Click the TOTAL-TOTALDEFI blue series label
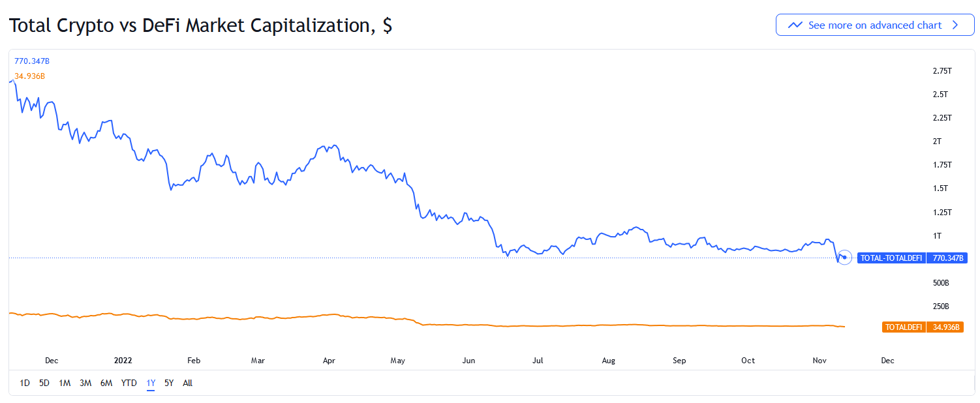 (891, 258)
